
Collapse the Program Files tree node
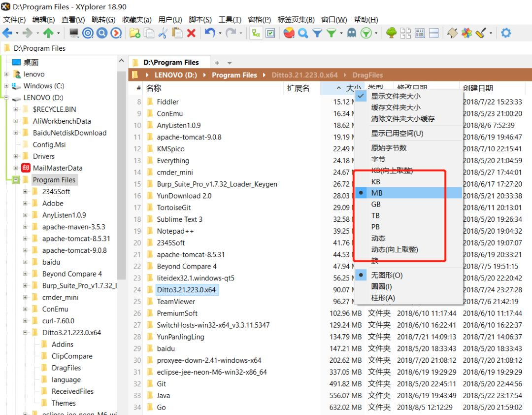(16, 179)
